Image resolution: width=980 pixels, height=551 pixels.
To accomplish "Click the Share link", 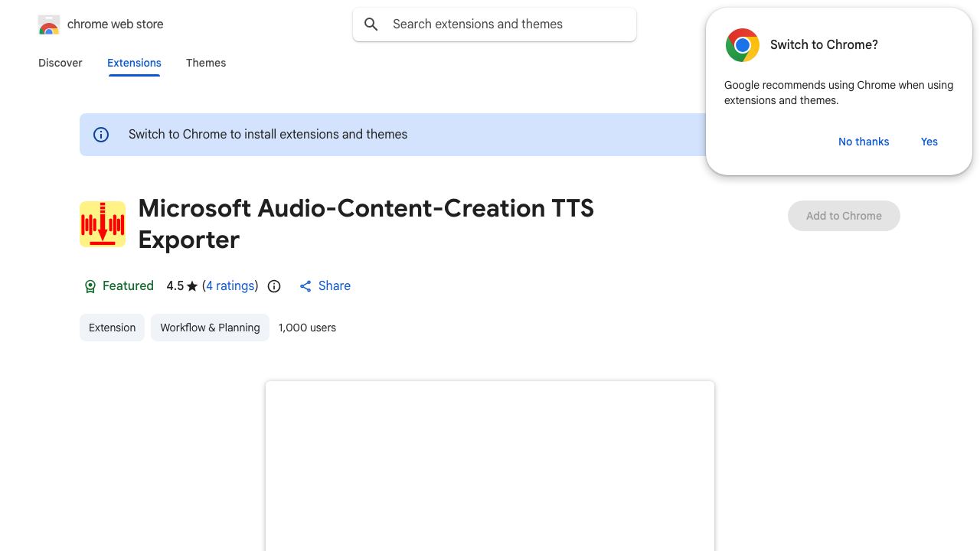I will 335,286.
